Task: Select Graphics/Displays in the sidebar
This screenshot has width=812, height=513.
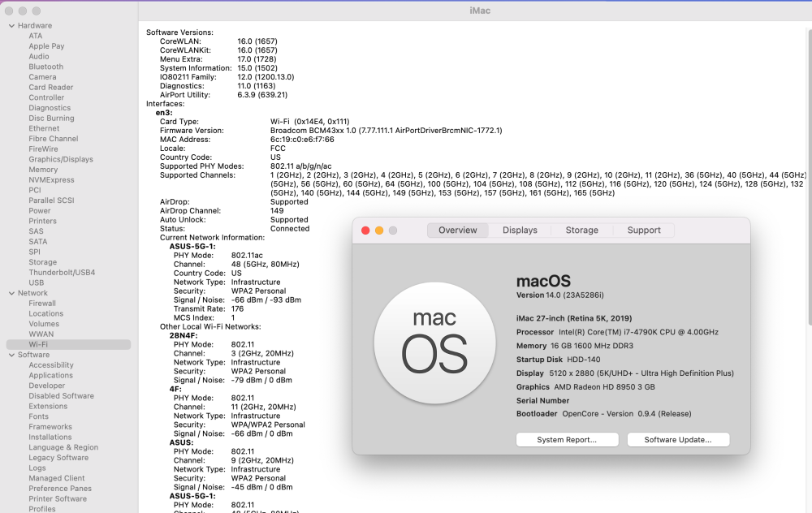Action: click(61, 159)
